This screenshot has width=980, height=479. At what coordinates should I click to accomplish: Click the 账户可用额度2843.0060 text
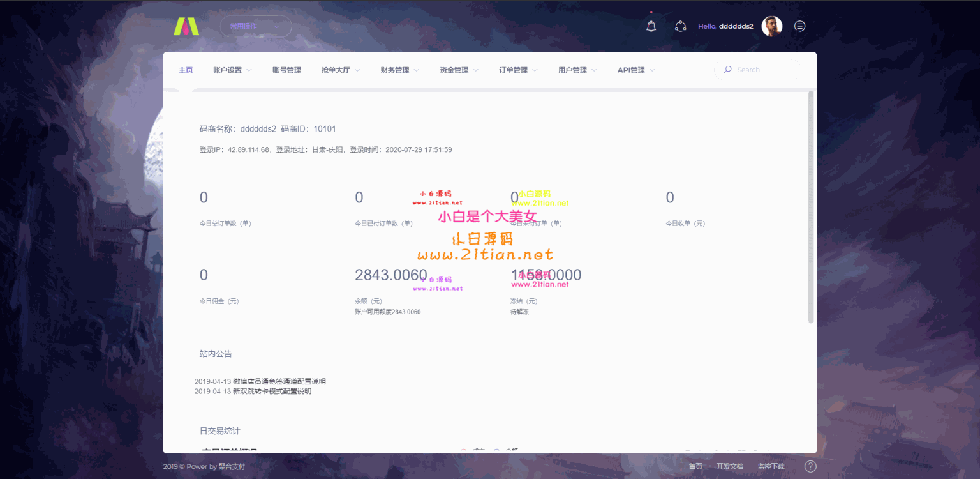[x=388, y=312]
